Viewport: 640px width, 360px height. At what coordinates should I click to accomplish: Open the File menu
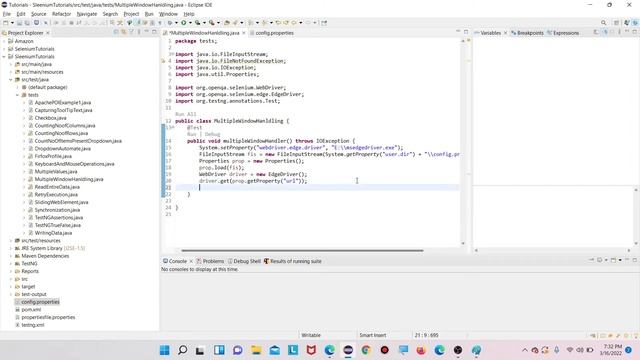7,14
